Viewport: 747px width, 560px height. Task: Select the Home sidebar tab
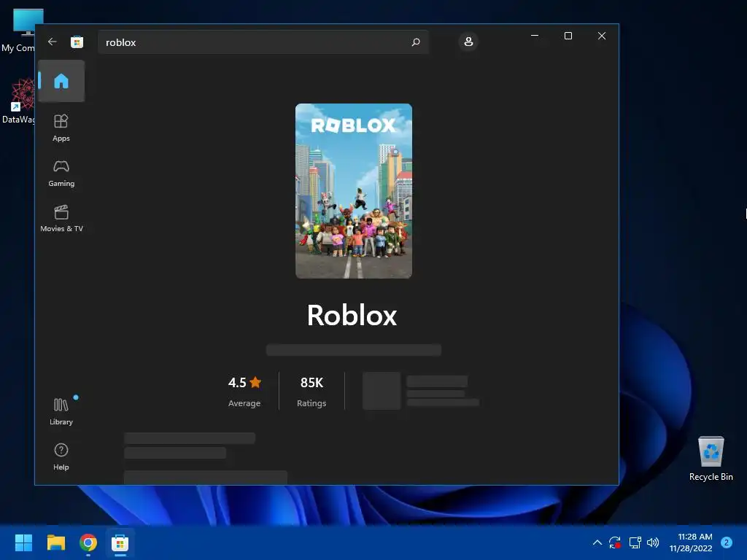coord(61,81)
